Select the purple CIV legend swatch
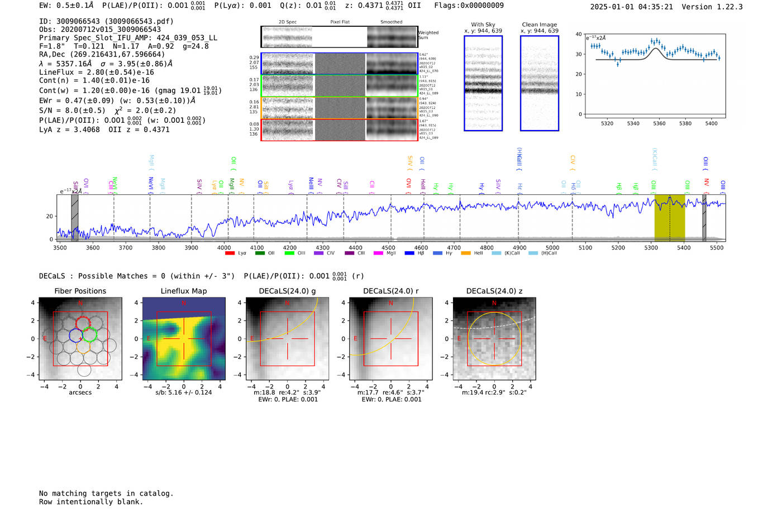782x532 pixels. pyautogui.click(x=319, y=253)
